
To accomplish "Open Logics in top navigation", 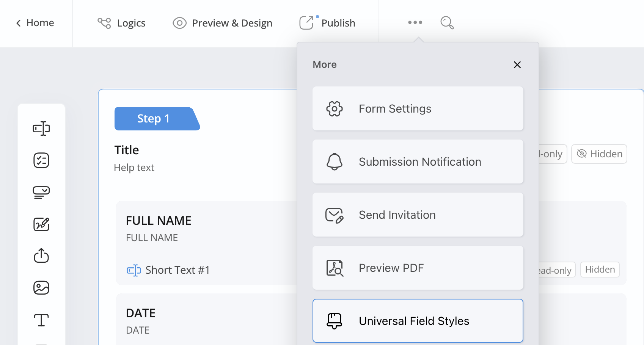I will point(121,23).
